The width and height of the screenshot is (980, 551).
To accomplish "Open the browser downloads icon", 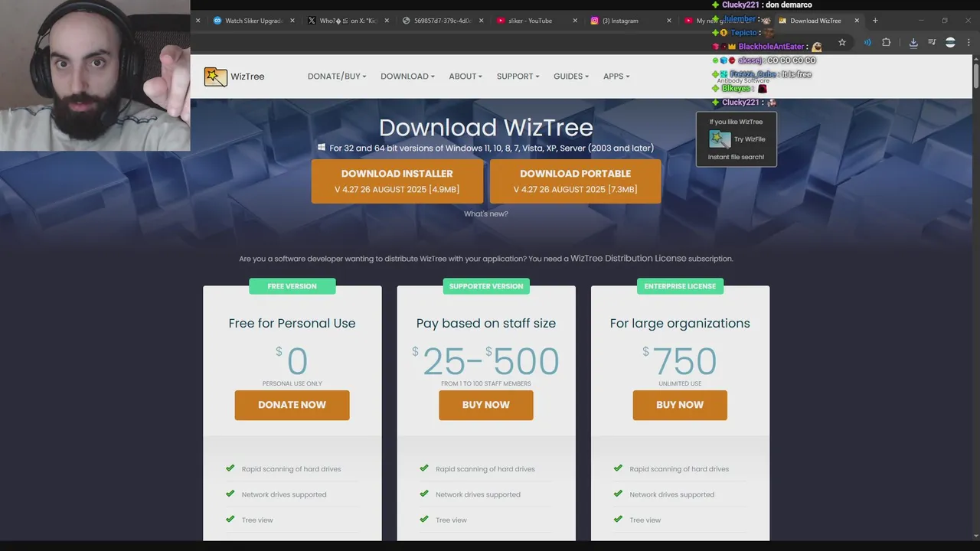I will click(x=913, y=43).
